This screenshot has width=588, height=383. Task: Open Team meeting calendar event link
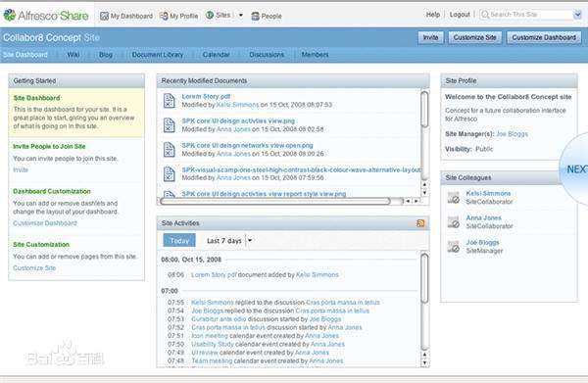(x=212, y=360)
